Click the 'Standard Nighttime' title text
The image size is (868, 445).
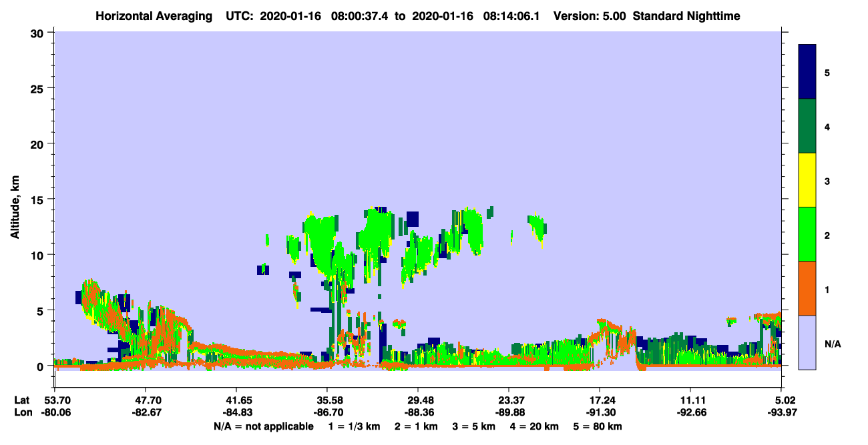pyautogui.click(x=686, y=16)
